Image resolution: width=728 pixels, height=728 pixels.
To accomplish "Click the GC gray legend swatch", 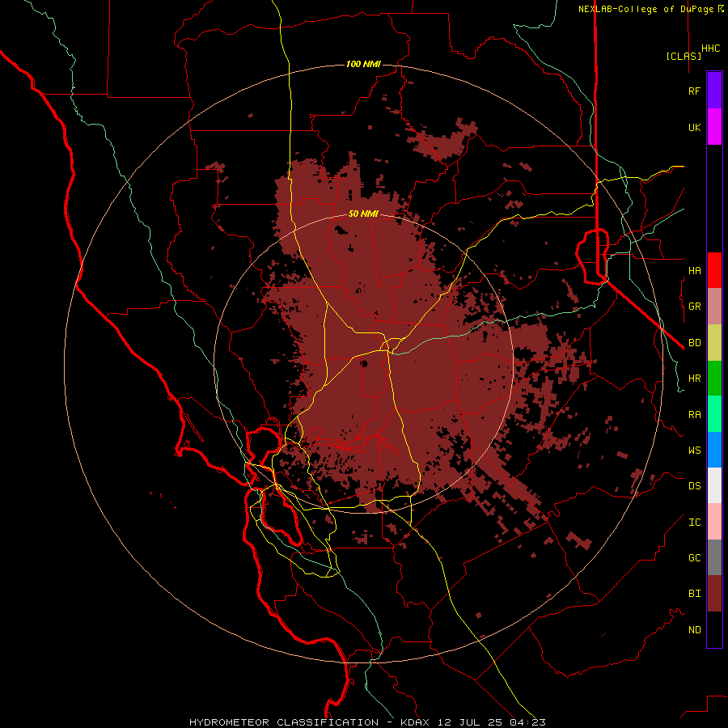I will pyautogui.click(x=714, y=557).
